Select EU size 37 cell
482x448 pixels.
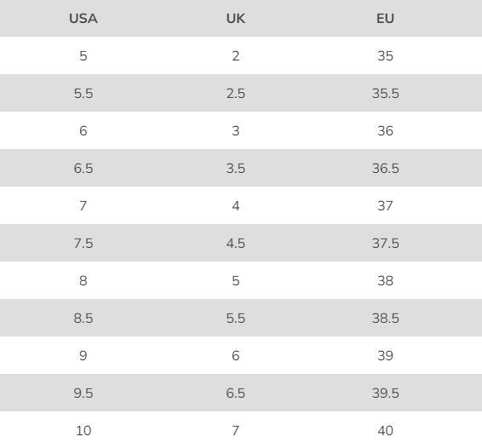385,206
